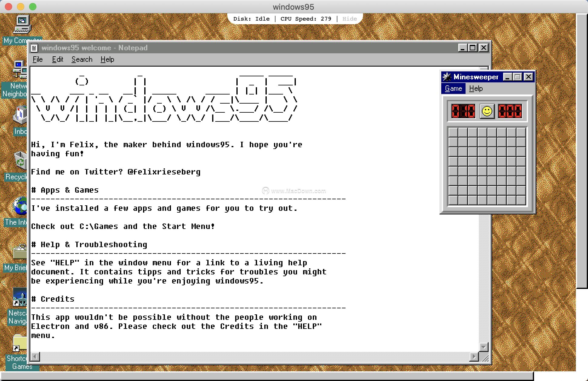This screenshot has height=381, width=588.
Task: Open the Notepad File menu
Action: click(38, 59)
